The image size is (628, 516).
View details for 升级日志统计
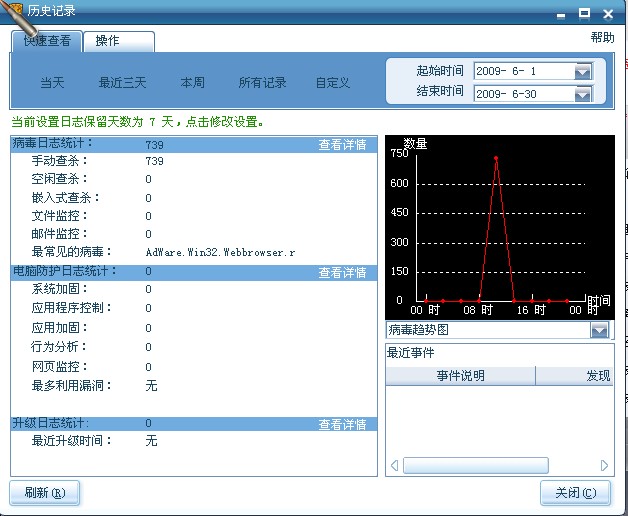(342, 424)
